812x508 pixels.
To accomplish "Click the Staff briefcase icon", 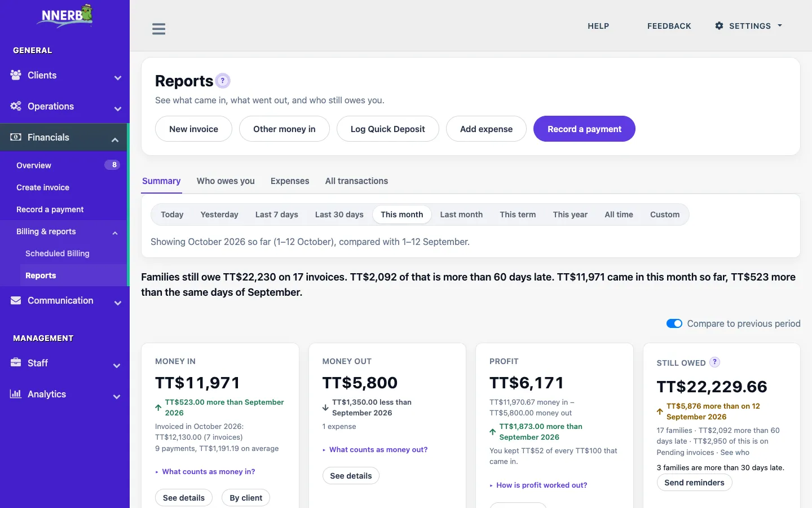I will point(16,362).
